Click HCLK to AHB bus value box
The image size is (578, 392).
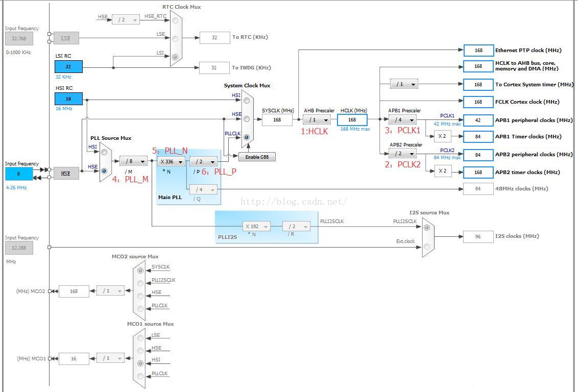click(x=478, y=66)
